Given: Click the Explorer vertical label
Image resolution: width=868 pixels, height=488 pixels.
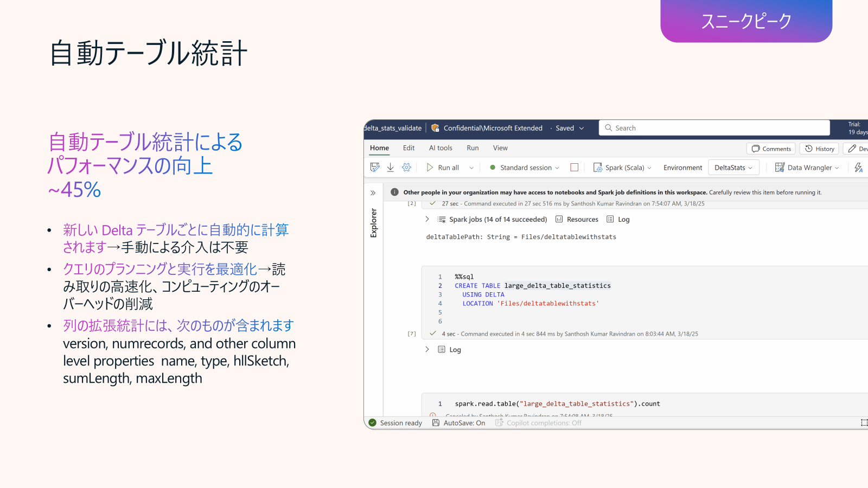Looking at the screenshot, I should (x=373, y=223).
